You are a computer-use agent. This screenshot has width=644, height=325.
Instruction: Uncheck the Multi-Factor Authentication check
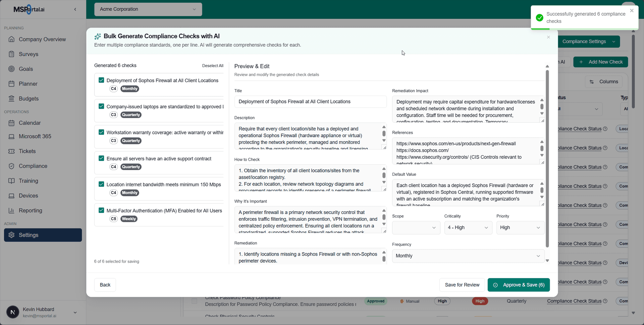click(x=101, y=210)
